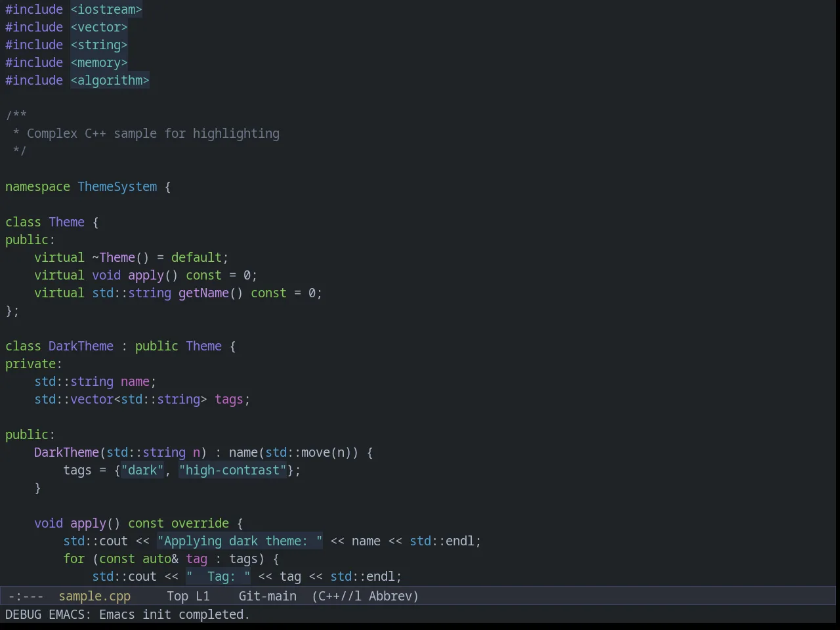
Task: Click the echo area message 'Emacs init completed.'
Action: click(175, 614)
